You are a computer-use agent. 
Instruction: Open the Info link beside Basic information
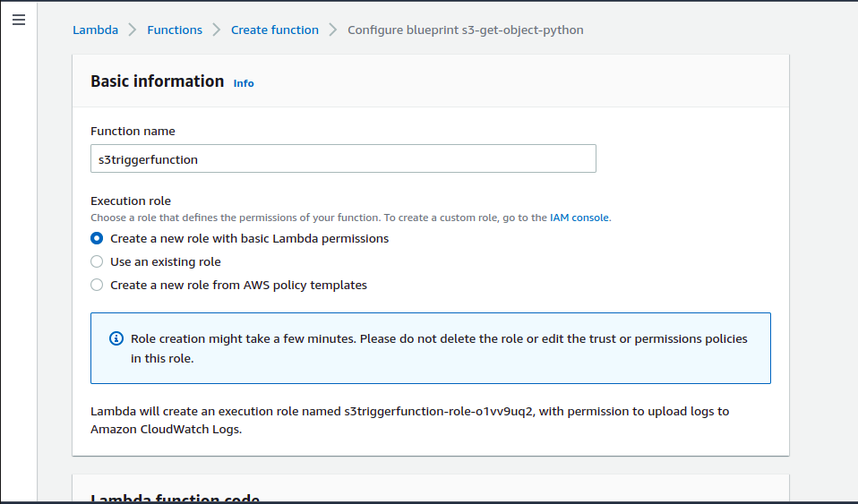(x=244, y=83)
